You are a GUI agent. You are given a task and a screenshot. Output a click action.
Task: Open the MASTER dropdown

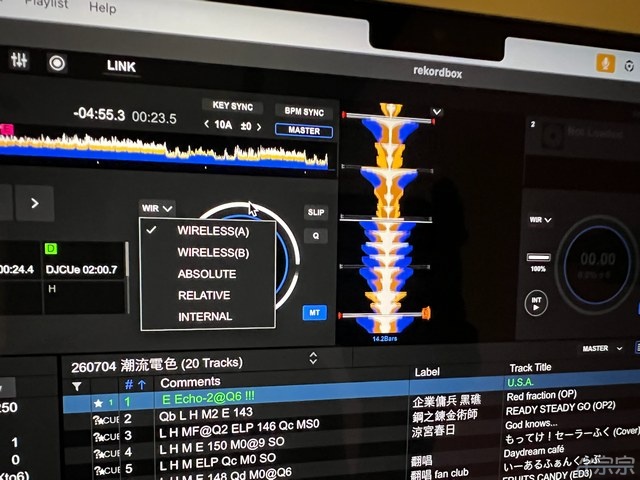click(602, 349)
